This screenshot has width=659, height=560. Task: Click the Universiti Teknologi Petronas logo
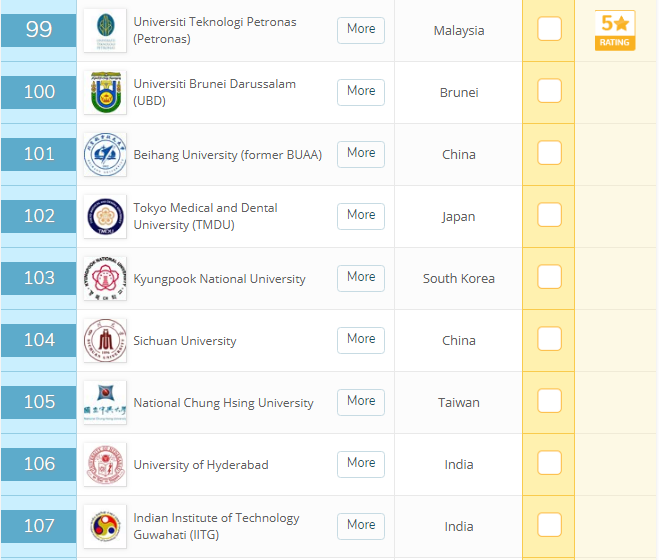click(x=105, y=30)
